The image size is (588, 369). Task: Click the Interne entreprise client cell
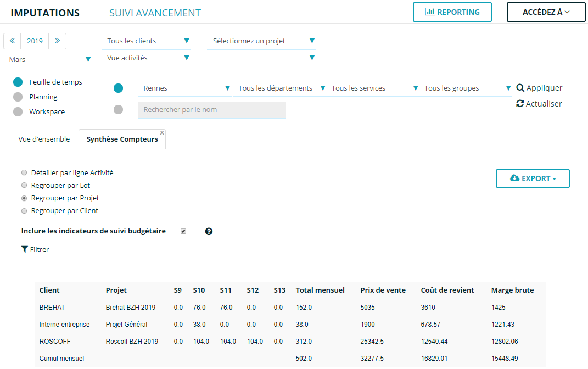[64, 325]
